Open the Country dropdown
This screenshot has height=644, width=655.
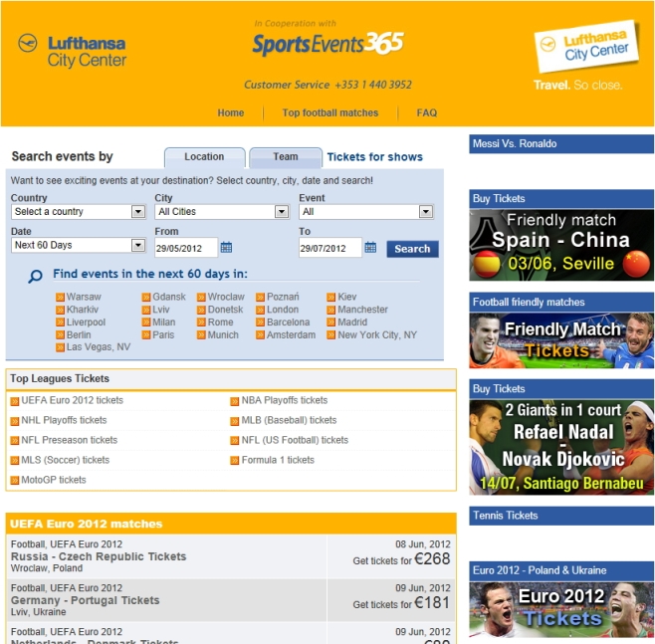pyautogui.click(x=79, y=212)
